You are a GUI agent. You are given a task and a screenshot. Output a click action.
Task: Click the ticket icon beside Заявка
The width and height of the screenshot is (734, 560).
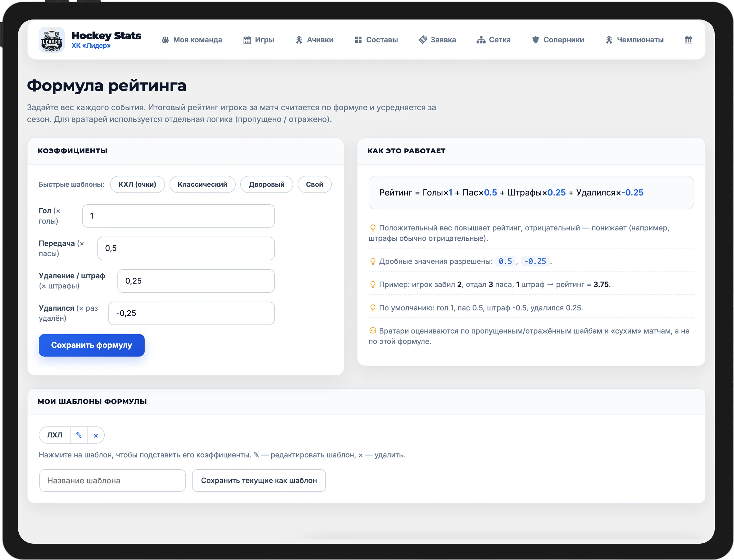click(x=423, y=40)
